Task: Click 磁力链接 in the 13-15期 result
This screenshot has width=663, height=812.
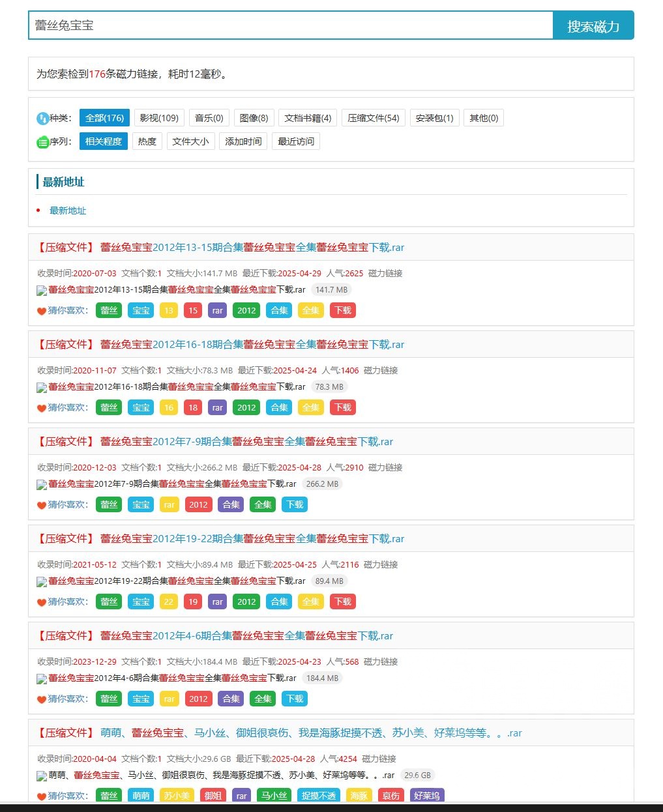Action: [385, 273]
